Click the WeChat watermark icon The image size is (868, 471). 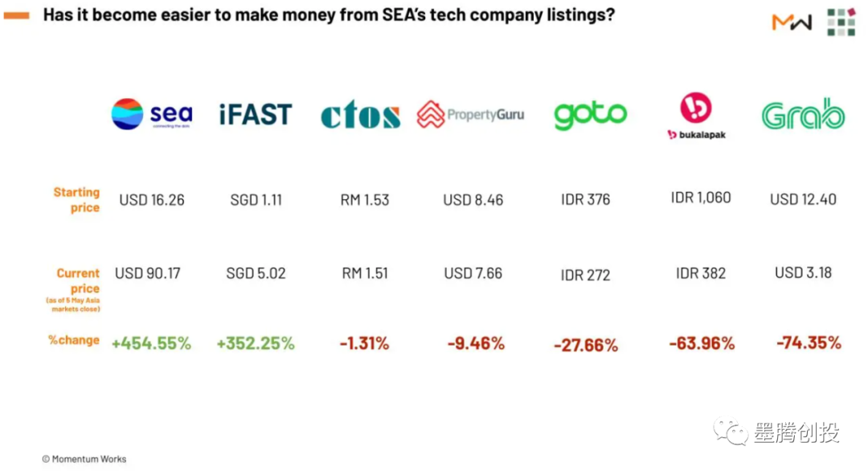coord(732,432)
